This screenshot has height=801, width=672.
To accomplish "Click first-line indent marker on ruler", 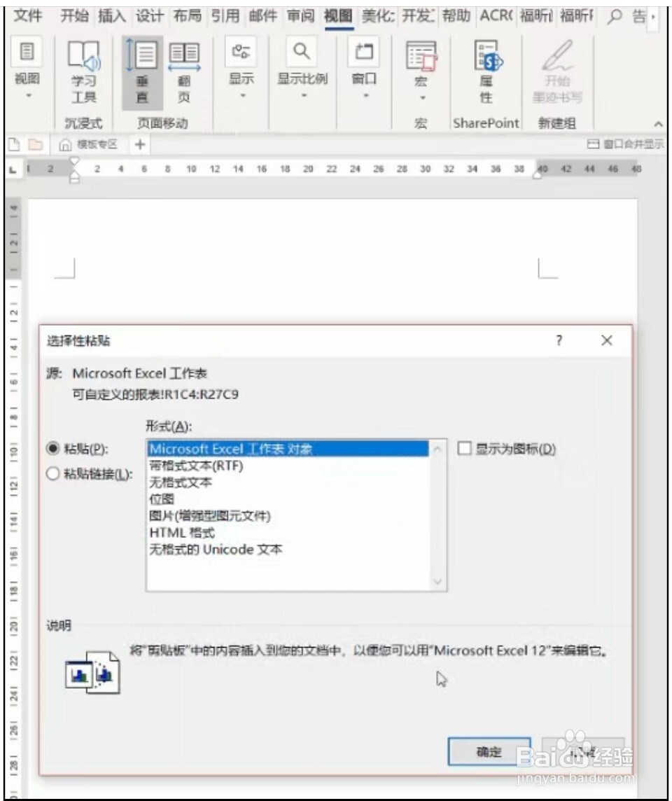I will point(75,162).
